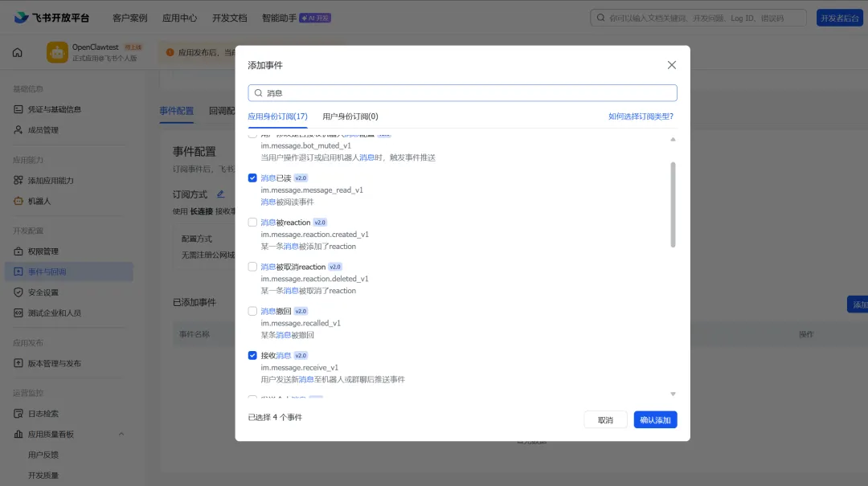The image size is (868, 486).
Task: Click the im.message.reaction.created_v1 text
Action: 314,235
